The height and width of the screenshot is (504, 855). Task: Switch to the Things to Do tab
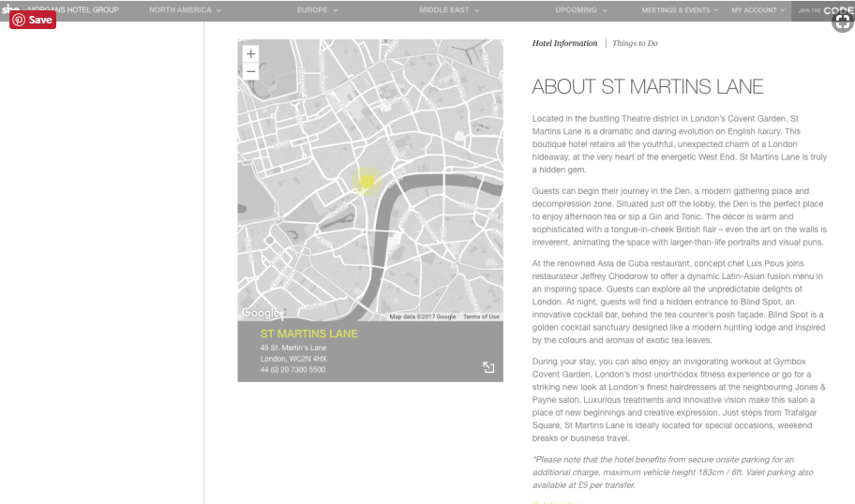coord(635,43)
